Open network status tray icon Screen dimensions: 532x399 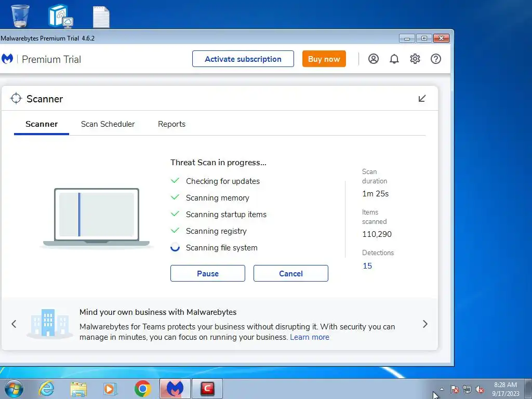(x=467, y=389)
